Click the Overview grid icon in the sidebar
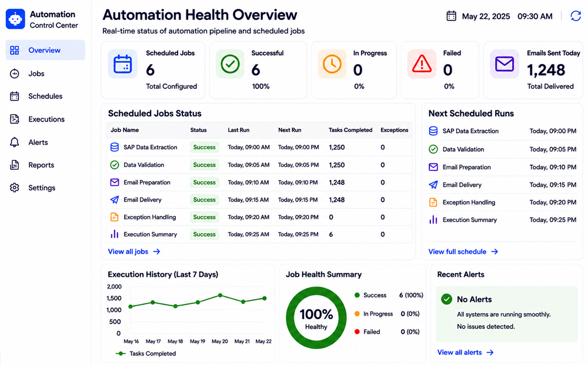 click(x=15, y=50)
